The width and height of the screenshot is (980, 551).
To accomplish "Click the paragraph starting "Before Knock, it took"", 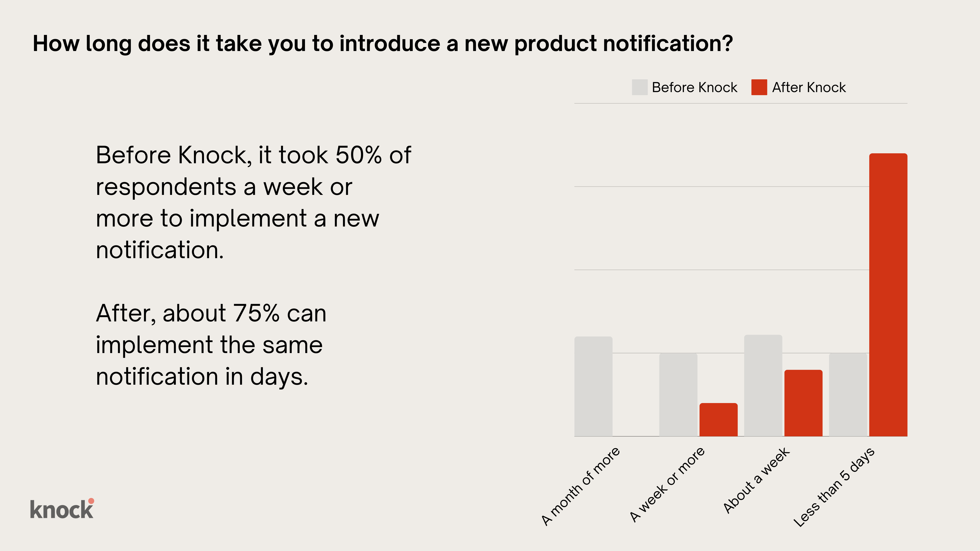I will click(253, 202).
